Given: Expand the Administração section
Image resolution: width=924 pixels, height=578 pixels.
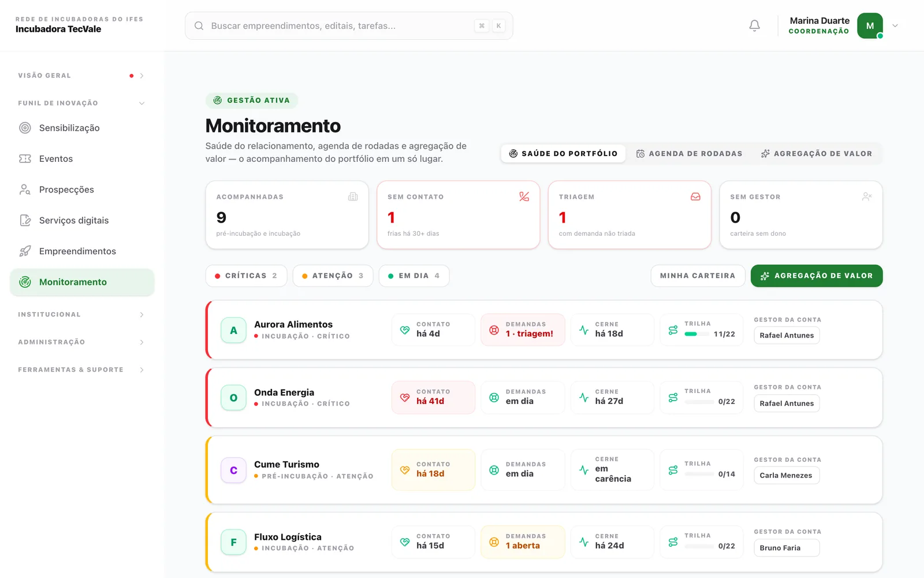Looking at the screenshot, I should coord(81,342).
